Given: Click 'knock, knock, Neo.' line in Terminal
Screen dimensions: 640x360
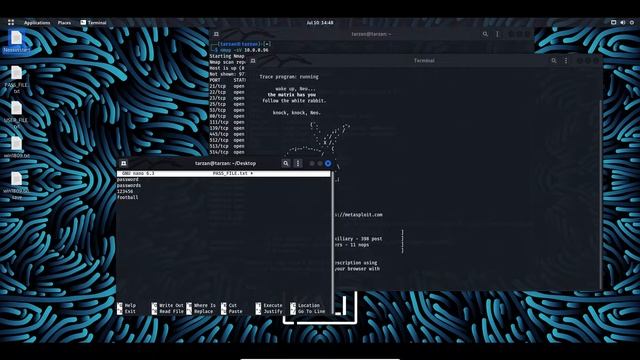Looking at the screenshot, I should (x=297, y=113).
